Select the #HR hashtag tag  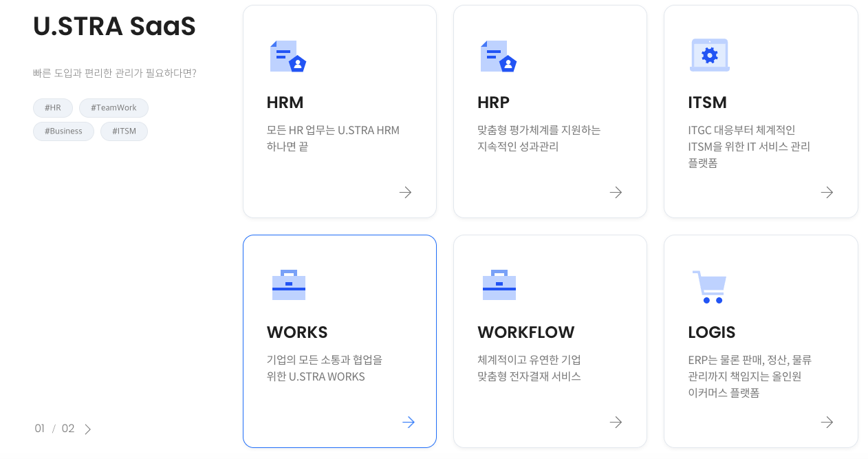(53, 108)
